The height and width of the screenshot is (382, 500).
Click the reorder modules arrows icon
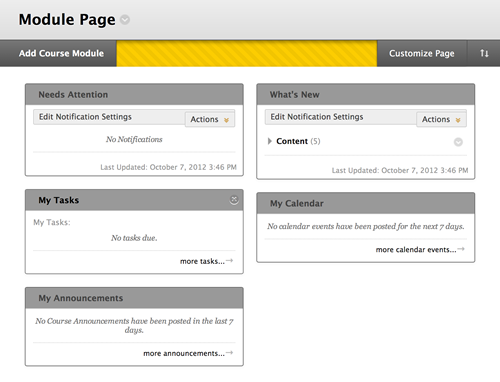point(484,53)
